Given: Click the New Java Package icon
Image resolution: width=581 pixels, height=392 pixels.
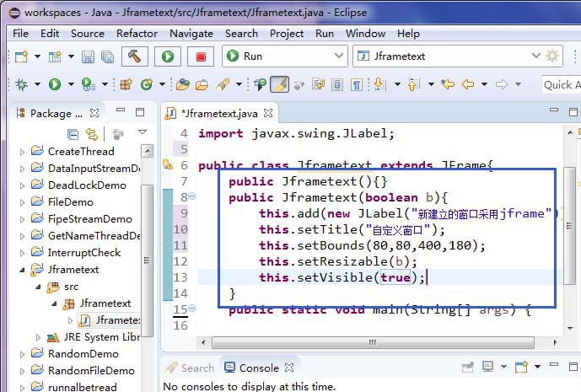Looking at the screenshot, I should point(126,84).
